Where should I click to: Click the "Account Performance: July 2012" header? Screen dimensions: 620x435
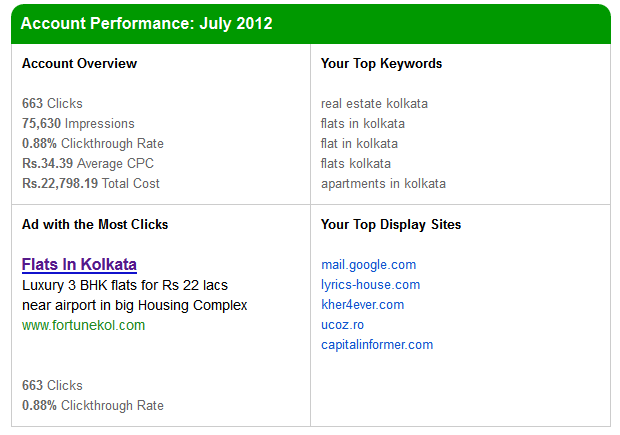[x=146, y=23]
